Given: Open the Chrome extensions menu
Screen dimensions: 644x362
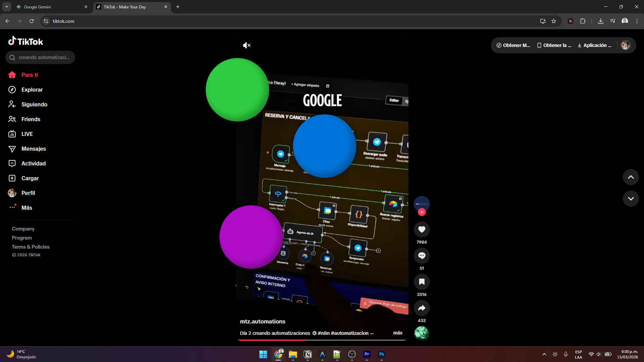Looking at the screenshot, I should click(x=583, y=21).
